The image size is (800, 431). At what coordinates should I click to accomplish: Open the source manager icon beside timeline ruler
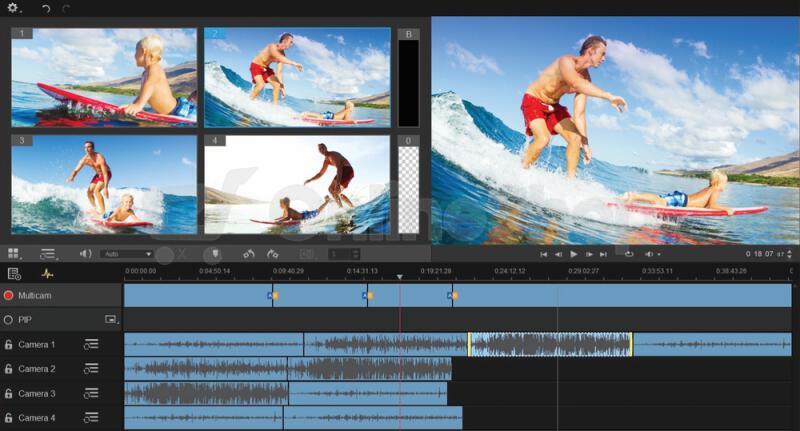pos(14,274)
